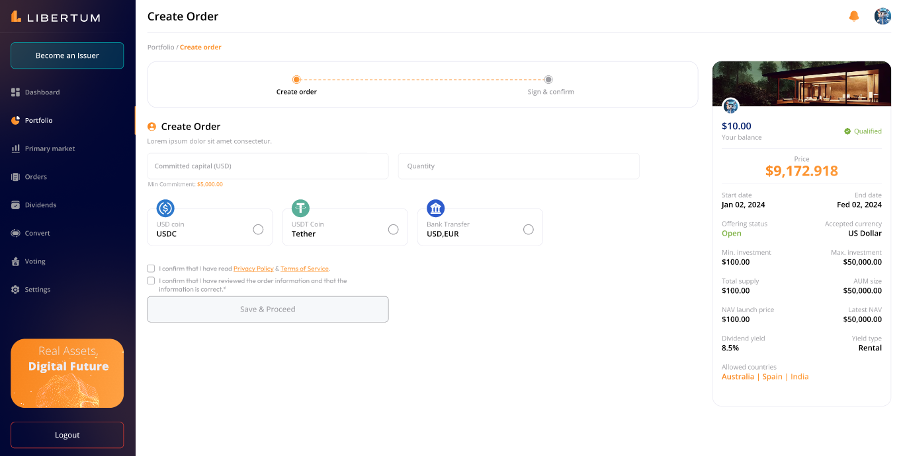Select the Tether payment radio button

393,229
